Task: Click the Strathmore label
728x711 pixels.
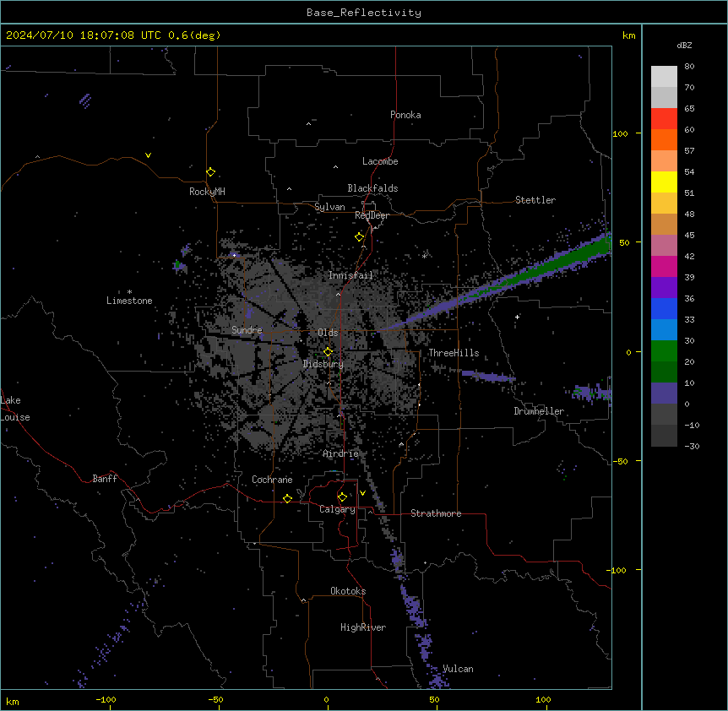Action: point(436,513)
